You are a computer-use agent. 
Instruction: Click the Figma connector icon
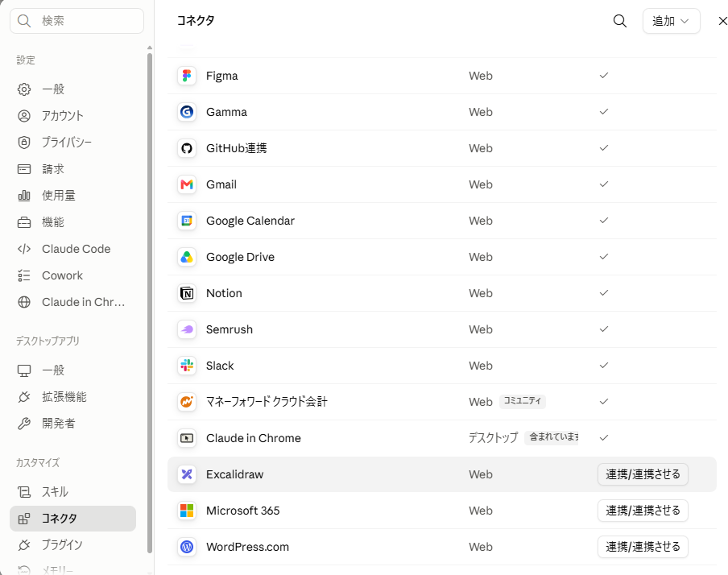tap(187, 76)
